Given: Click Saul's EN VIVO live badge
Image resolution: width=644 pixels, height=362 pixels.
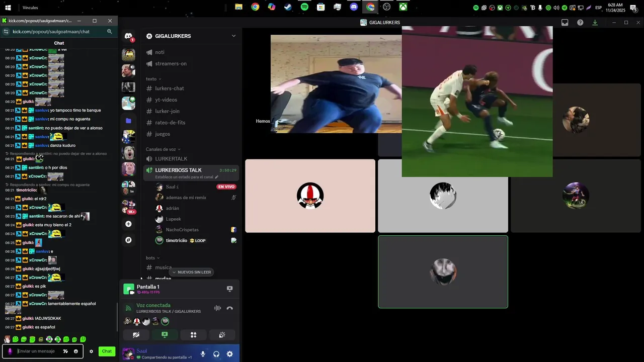Looking at the screenshot, I should pos(226,187).
